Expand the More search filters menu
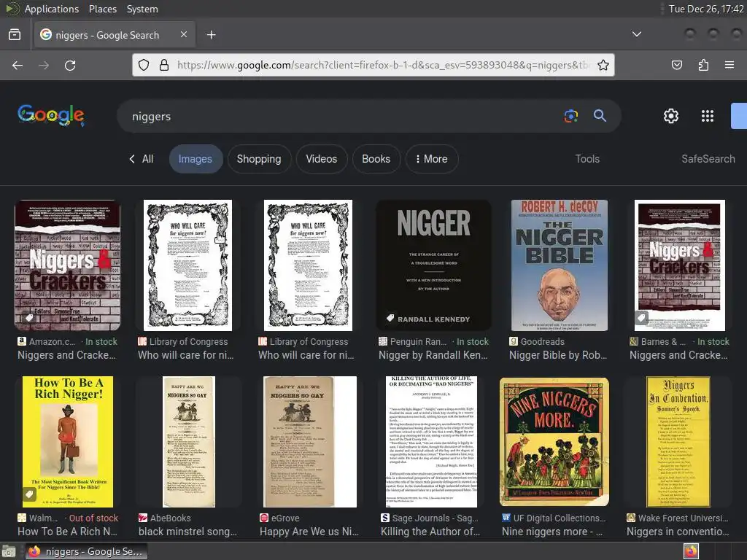This screenshot has height=560, width=747. click(x=432, y=158)
